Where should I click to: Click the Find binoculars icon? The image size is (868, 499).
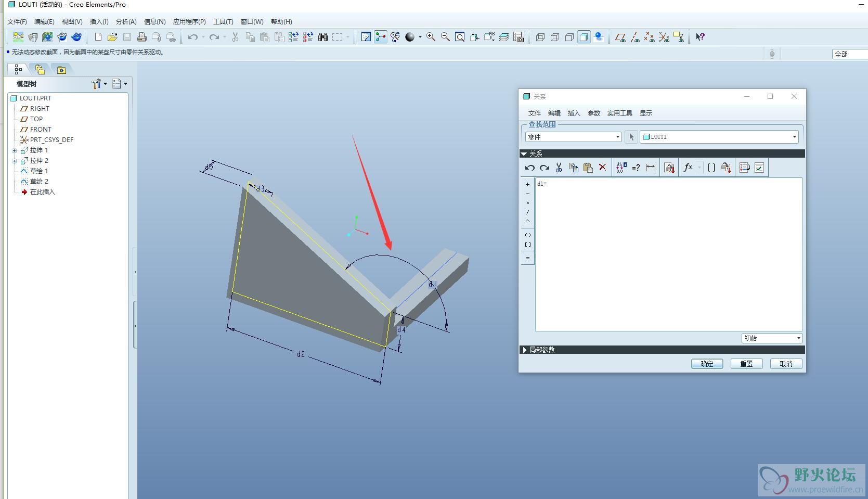pos(323,37)
